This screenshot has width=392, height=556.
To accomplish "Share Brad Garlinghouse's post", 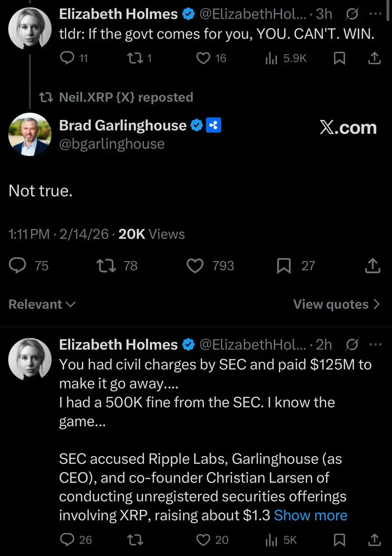I will pyautogui.click(x=373, y=265).
